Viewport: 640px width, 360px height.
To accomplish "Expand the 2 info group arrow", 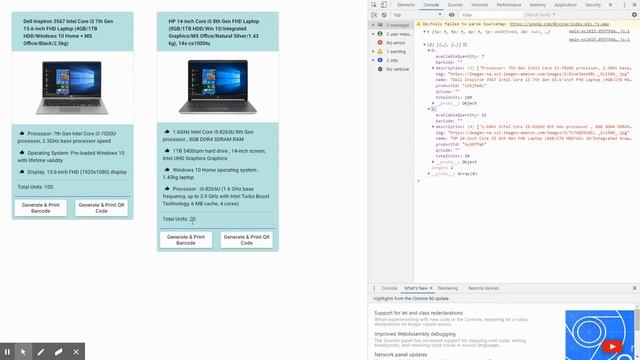I will click(x=373, y=60).
